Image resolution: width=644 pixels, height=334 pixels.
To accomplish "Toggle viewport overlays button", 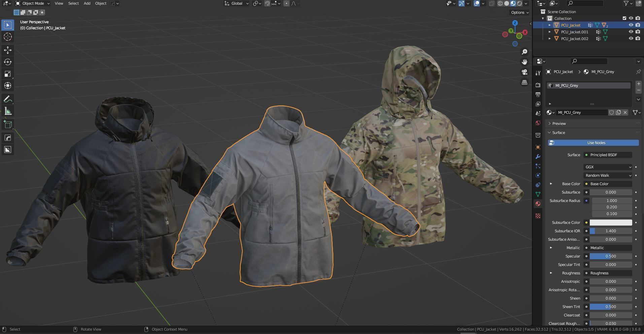I will click(477, 3).
